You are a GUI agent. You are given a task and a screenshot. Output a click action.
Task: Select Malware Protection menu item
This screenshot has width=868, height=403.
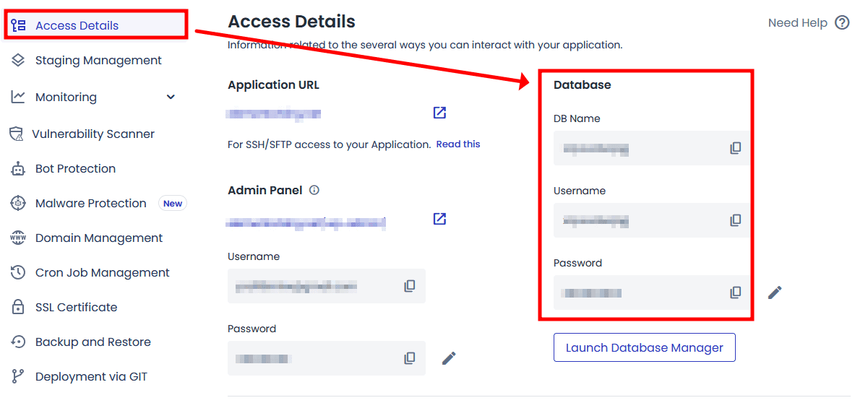click(91, 204)
